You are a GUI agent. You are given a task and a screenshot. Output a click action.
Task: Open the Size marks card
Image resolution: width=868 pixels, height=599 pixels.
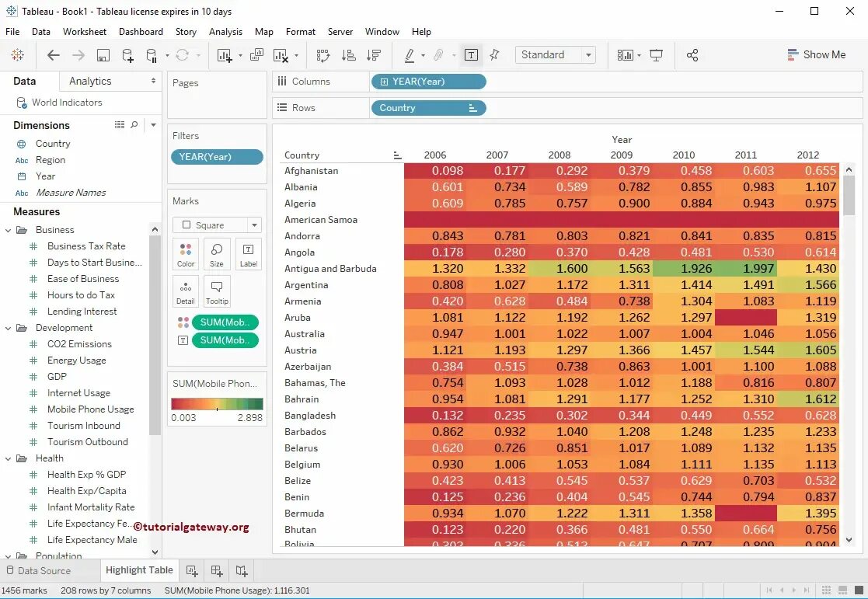(x=217, y=255)
